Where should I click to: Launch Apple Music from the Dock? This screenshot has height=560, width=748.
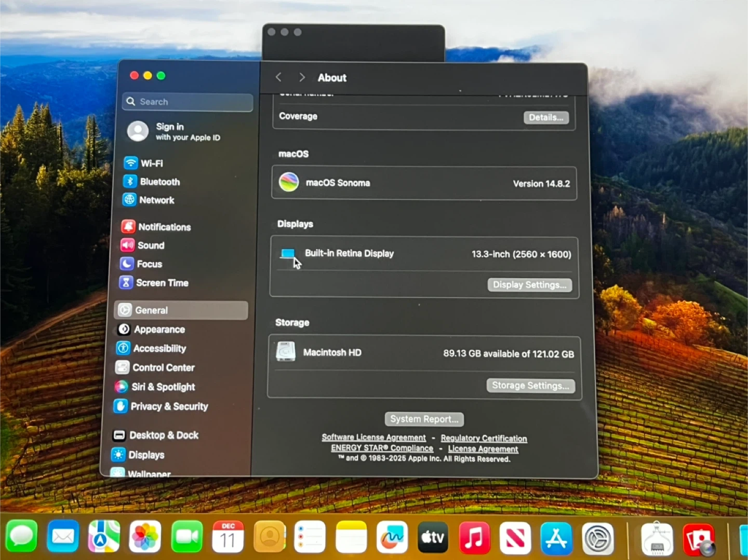474,538
